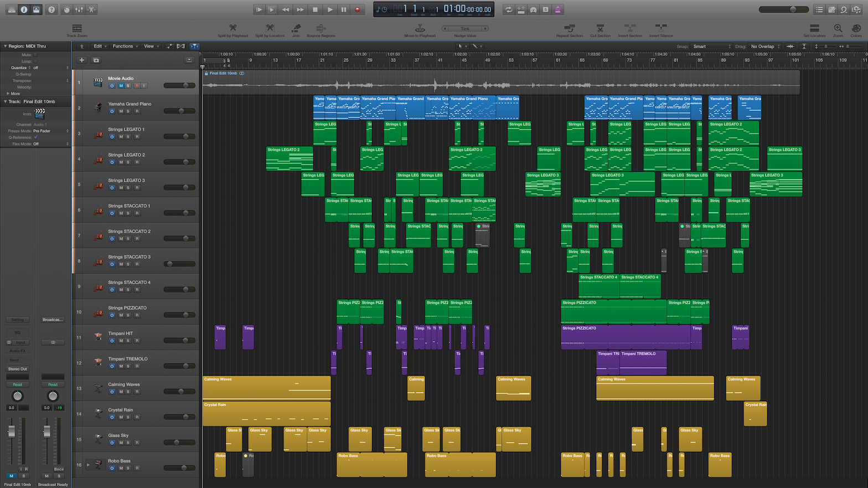Open the Colors palette icon
The height and width of the screenshot is (488, 868).
click(856, 28)
